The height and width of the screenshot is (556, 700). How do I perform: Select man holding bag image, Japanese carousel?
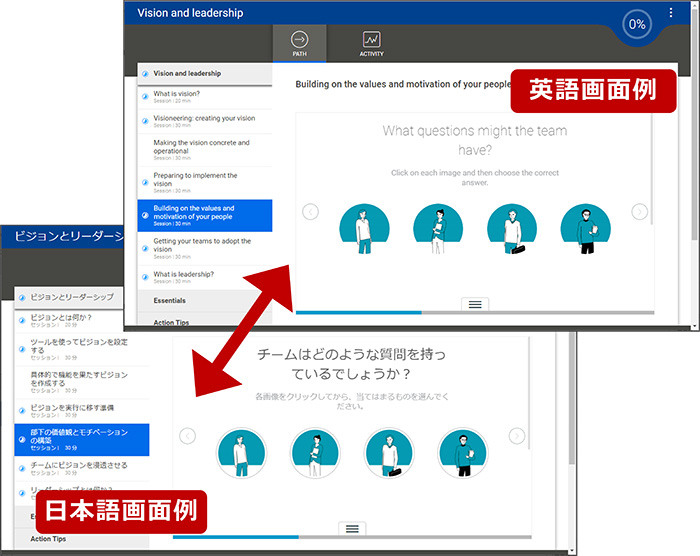389,453
